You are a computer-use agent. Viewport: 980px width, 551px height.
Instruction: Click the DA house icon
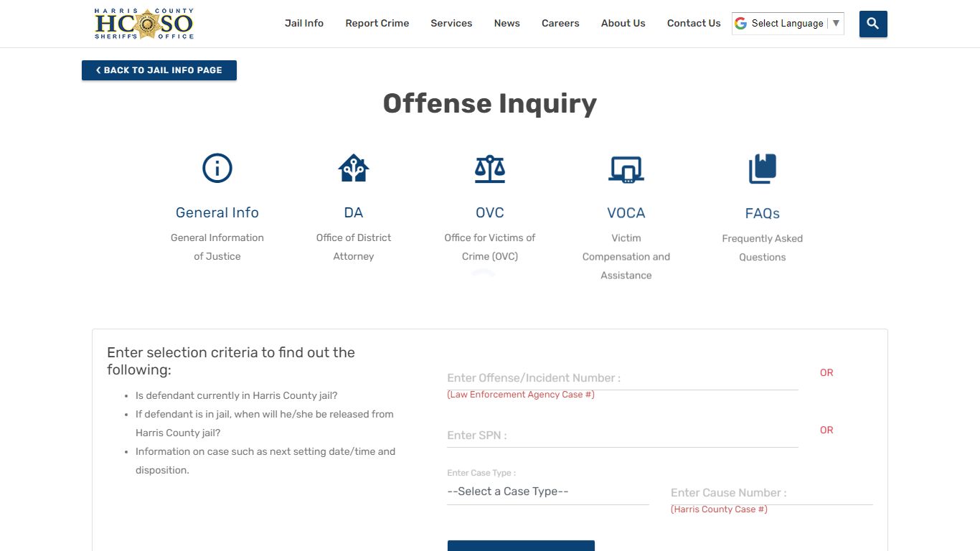pyautogui.click(x=354, y=169)
